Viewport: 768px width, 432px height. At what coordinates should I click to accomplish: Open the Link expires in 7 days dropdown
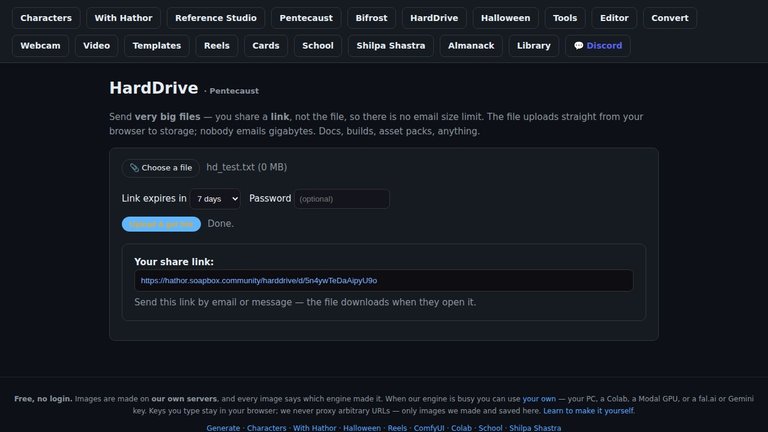(x=216, y=199)
